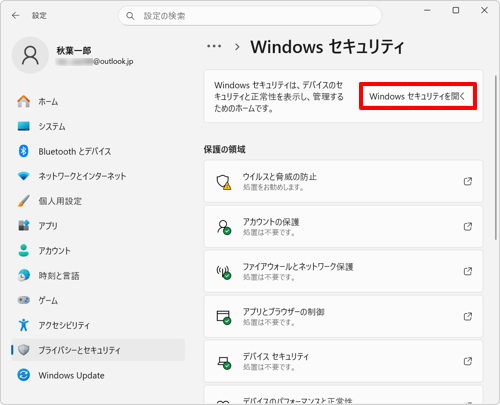Select プライバシーとセキュリティ in the sidebar

(98, 350)
